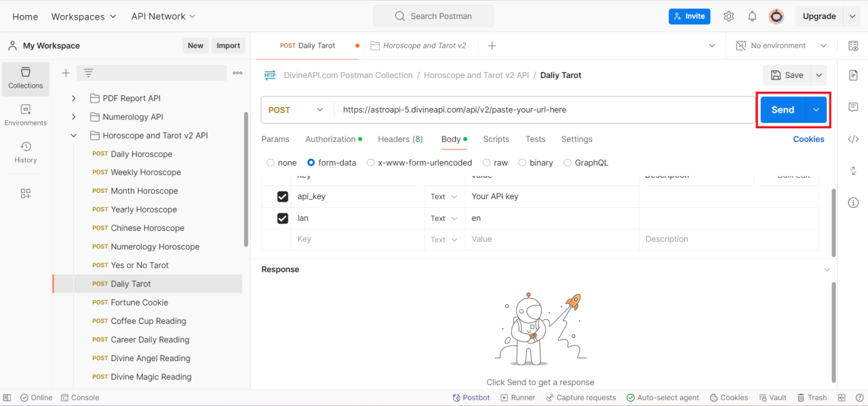This screenshot has height=406, width=868.
Task: Expand the Numerology API folder
Action: pyautogui.click(x=73, y=117)
